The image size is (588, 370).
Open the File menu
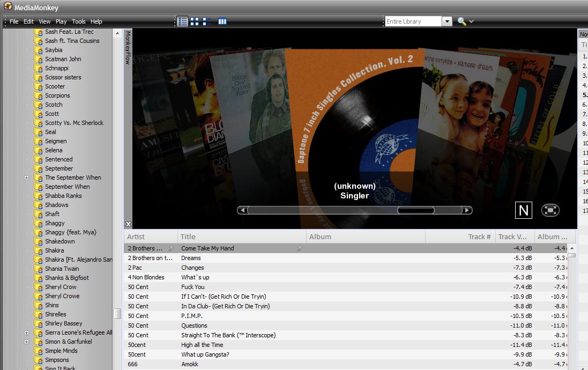tap(14, 21)
